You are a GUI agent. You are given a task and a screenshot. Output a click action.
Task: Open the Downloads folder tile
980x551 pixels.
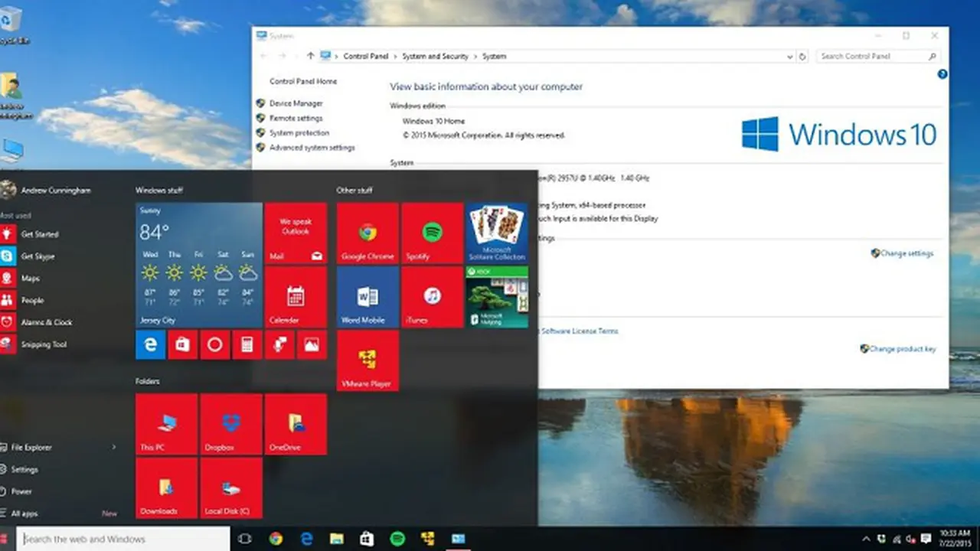coord(167,488)
